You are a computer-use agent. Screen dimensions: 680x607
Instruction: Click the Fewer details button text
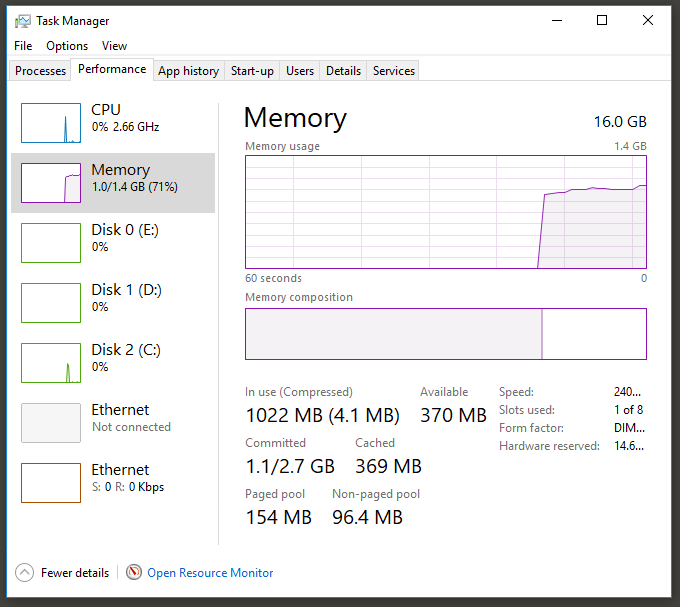point(75,573)
